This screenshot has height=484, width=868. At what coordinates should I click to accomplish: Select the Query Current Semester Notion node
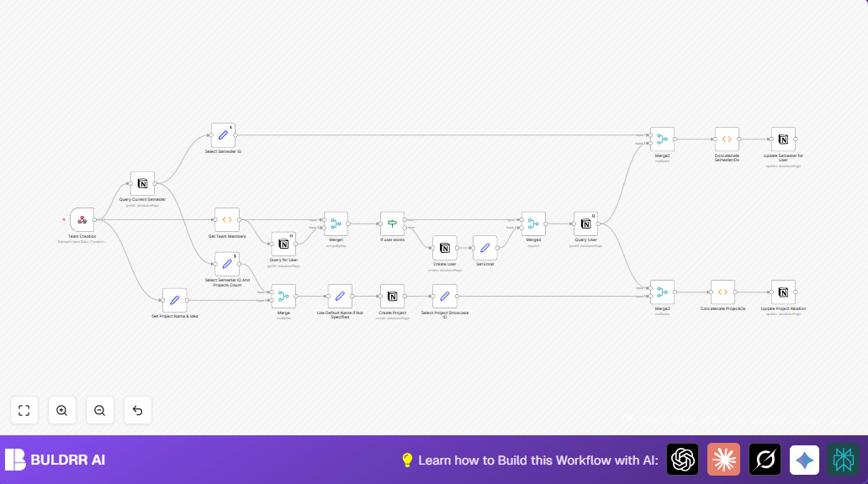142,183
